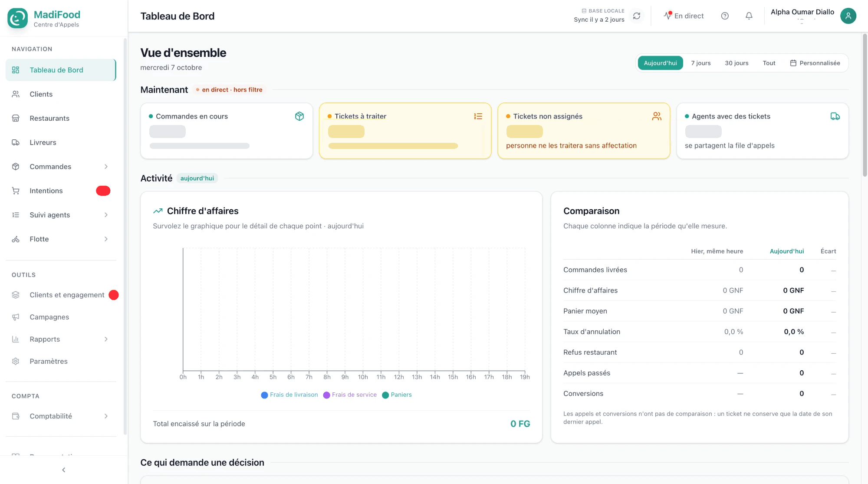Select the 30 jours period tab

736,63
